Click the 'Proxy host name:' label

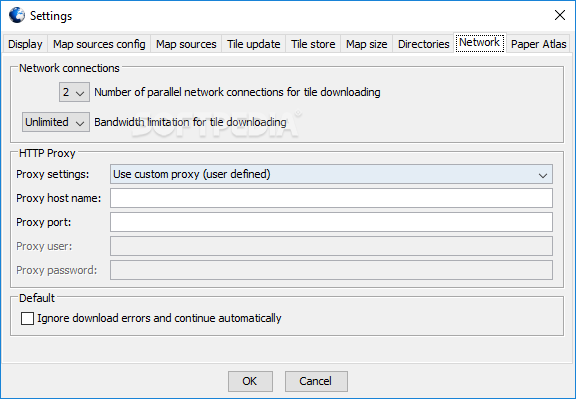tap(58, 198)
